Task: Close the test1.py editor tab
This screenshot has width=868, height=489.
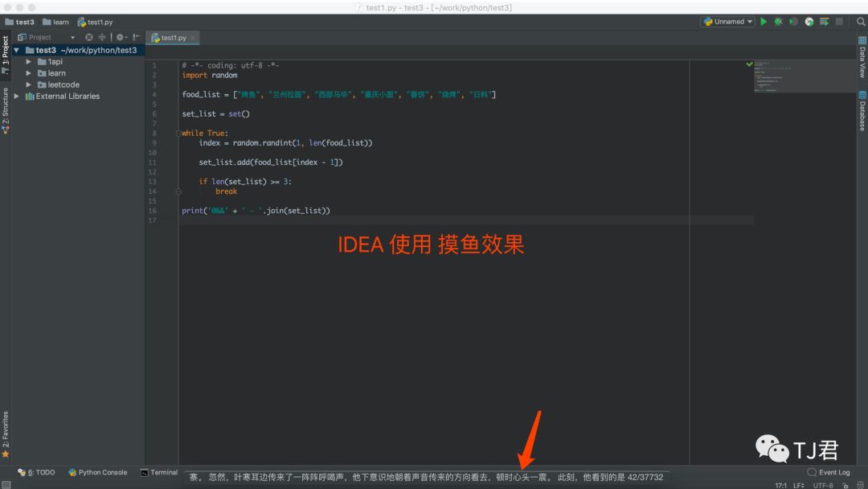Action: tap(193, 38)
